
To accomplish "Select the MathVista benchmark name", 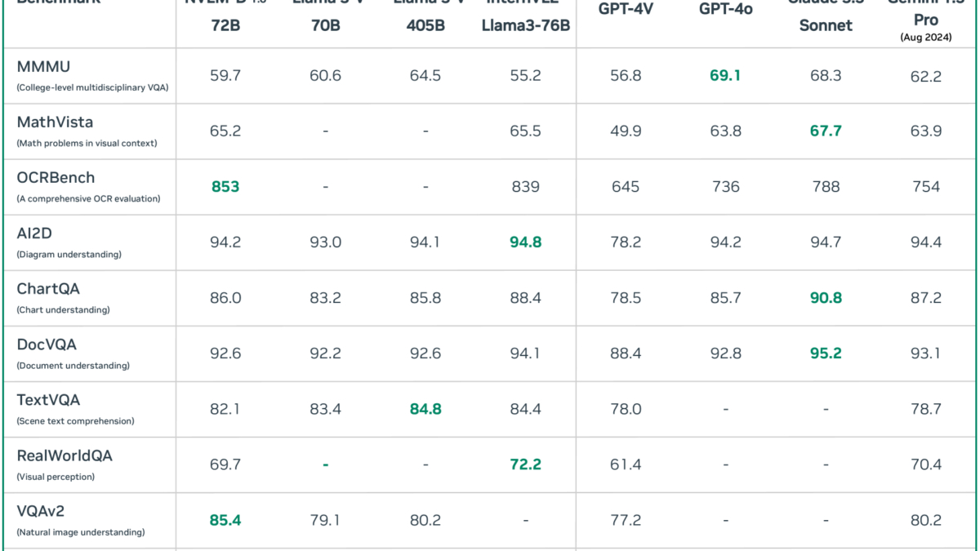I will coord(55,122).
